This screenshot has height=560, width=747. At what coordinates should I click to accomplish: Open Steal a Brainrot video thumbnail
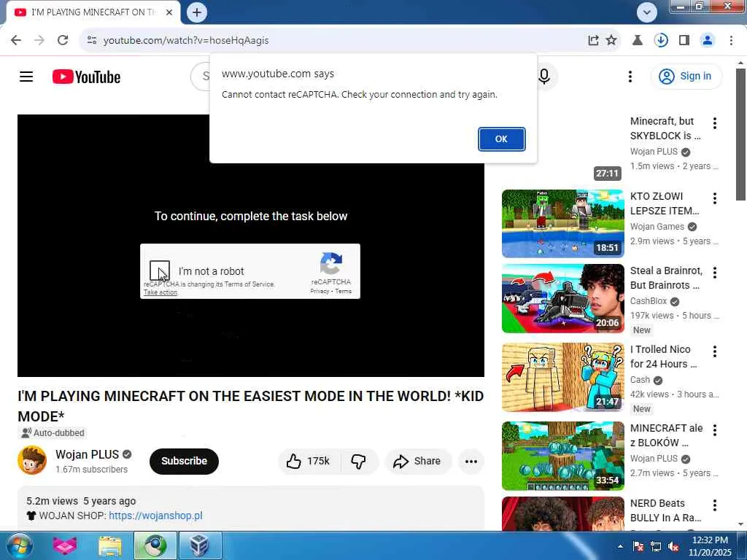click(562, 298)
